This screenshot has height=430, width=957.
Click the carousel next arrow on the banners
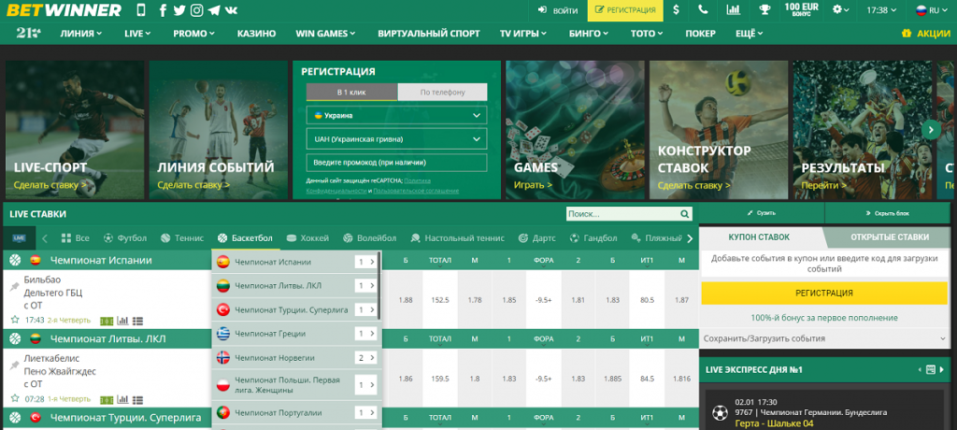tap(931, 129)
